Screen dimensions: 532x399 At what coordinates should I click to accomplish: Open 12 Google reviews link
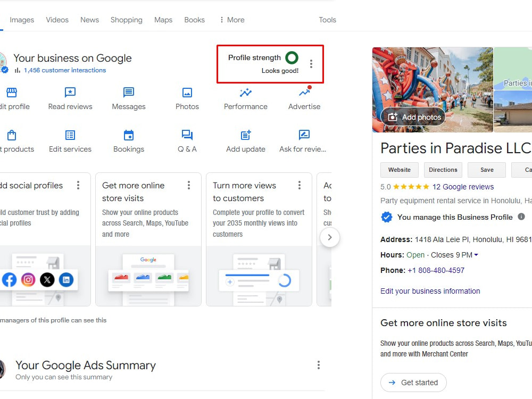pos(463,187)
